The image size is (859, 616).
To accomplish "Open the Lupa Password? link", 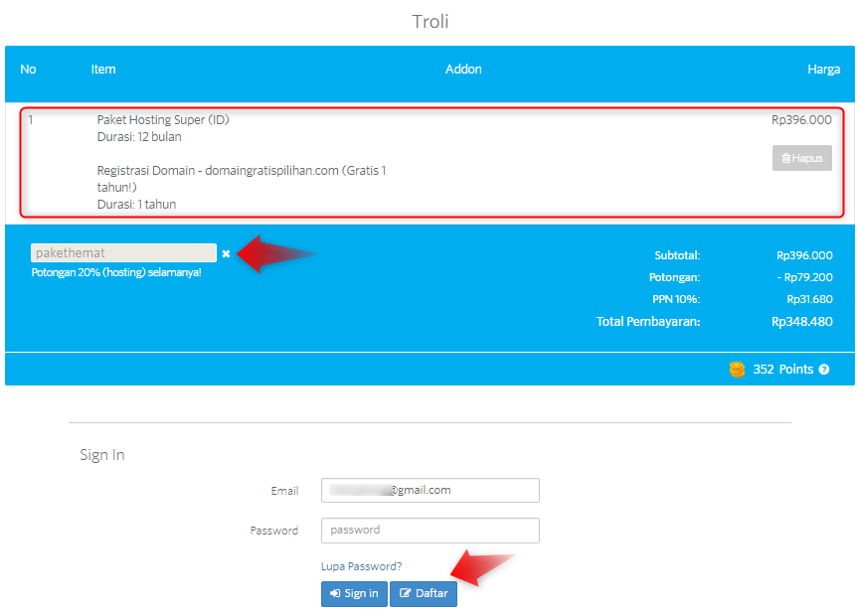I will click(x=361, y=566).
